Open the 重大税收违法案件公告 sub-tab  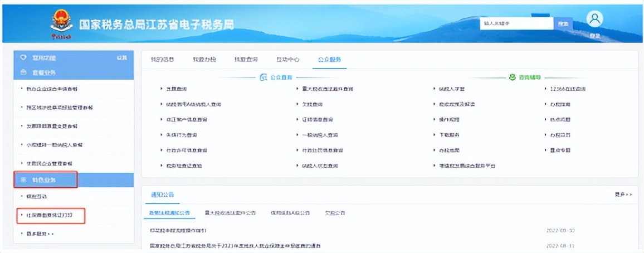click(x=230, y=213)
